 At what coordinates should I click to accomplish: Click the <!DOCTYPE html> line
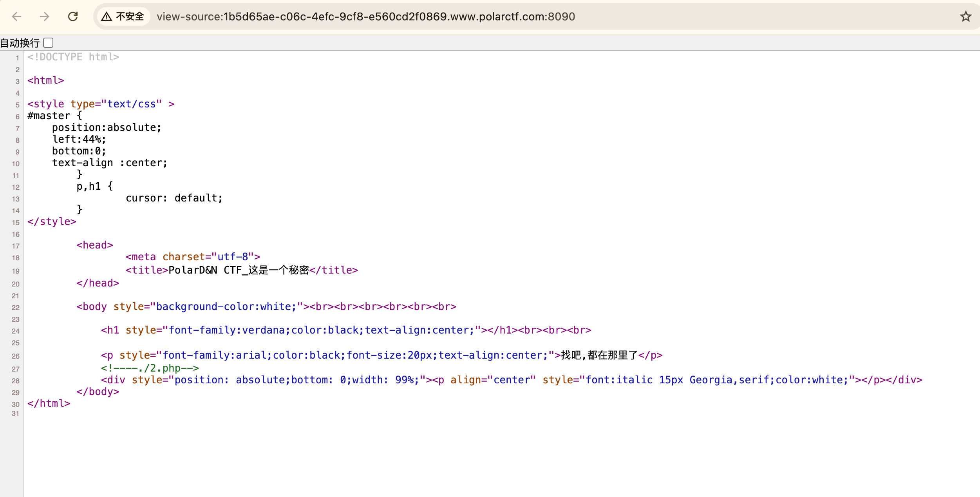click(73, 57)
